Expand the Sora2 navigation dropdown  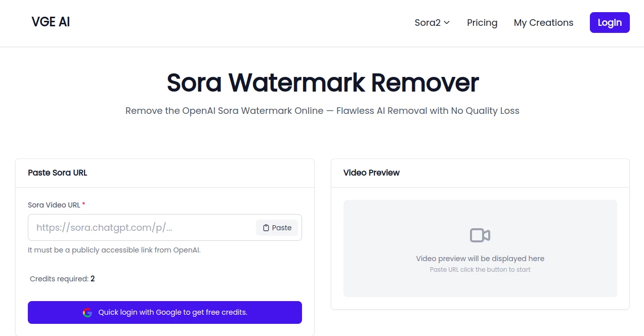(432, 22)
